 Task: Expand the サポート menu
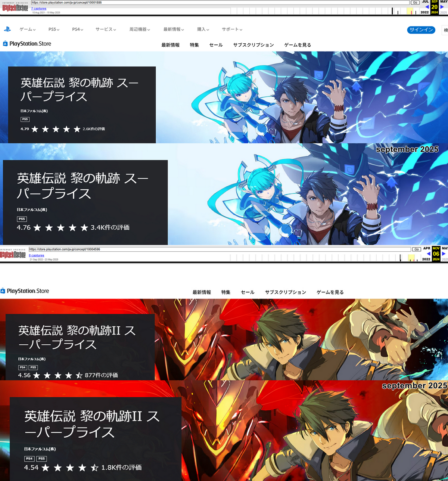[x=232, y=29]
